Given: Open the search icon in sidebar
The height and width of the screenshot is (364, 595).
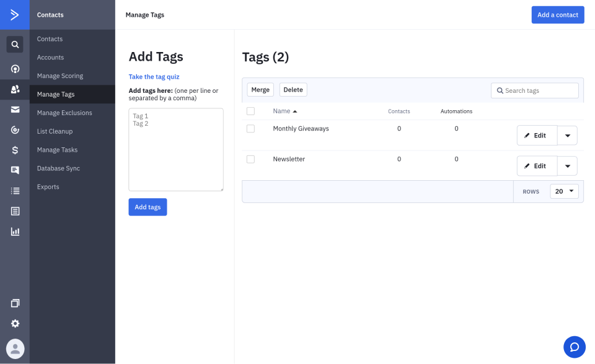Looking at the screenshot, I should coord(15,45).
